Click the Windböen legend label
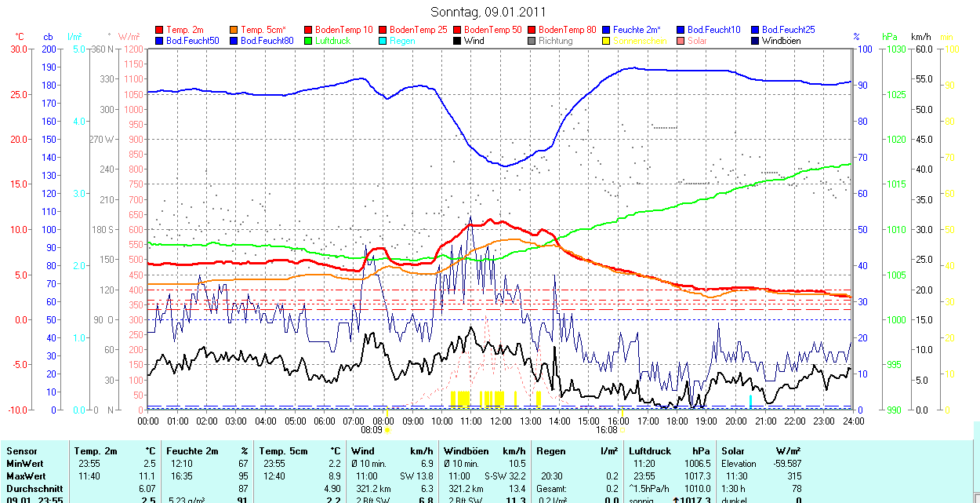Screen dimensions: 980x503 (x=781, y=41)
